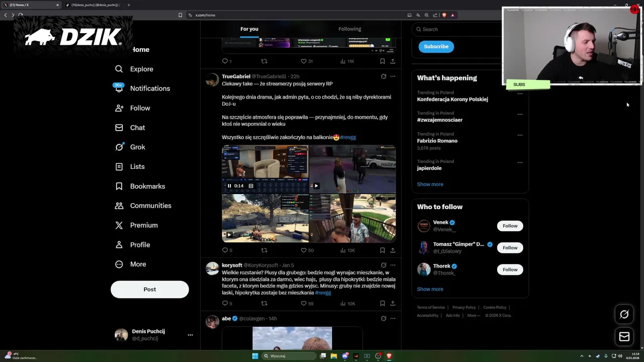This screenshot has height=362, width=644.
Task: Open more options on abe's post
Action: point(393,318)
